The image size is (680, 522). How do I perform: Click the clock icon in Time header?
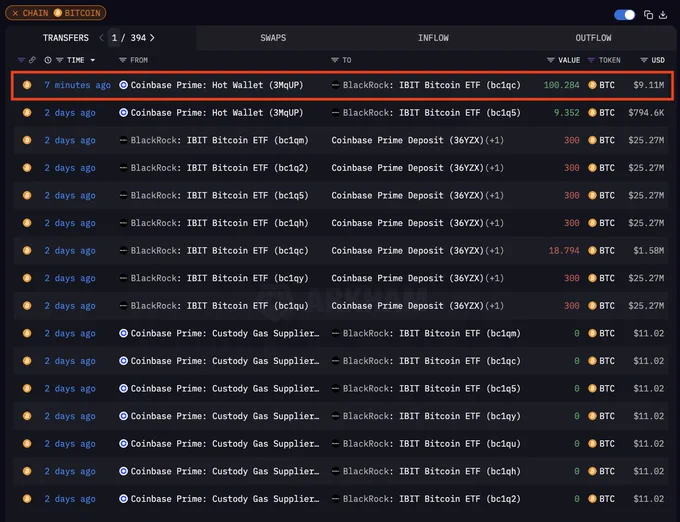[48, 60]
